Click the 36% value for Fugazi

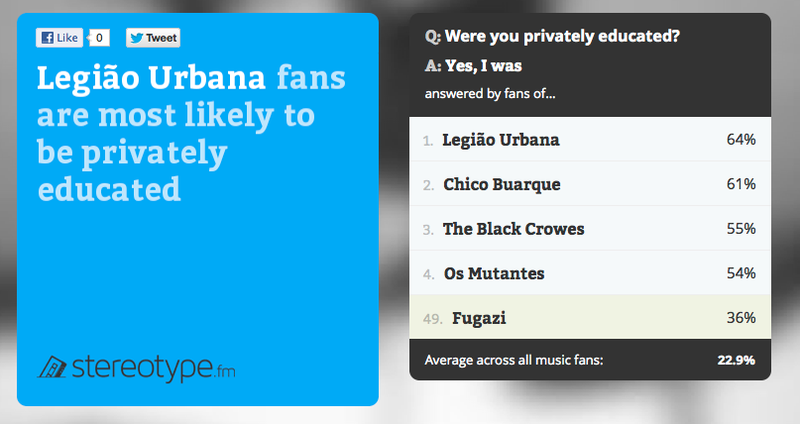pyautogui.click(x=741, y=317)
